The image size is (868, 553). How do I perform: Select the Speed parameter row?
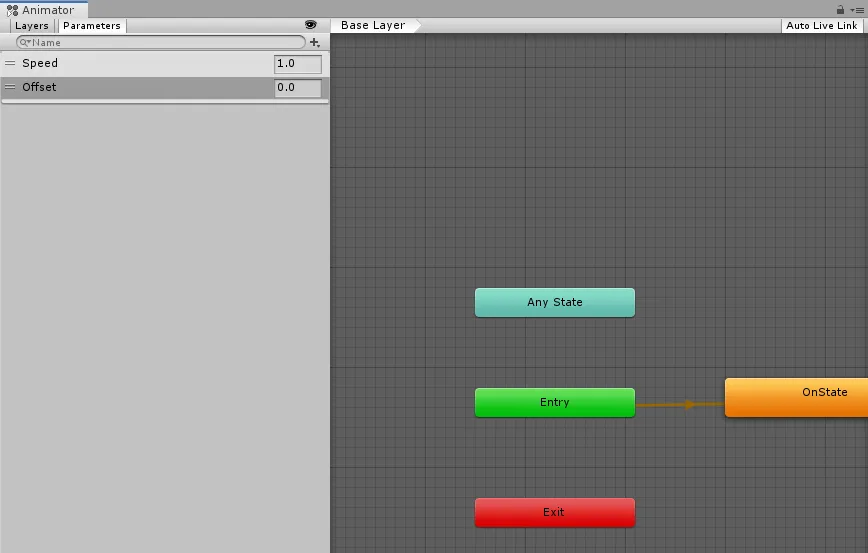(165, 64)
